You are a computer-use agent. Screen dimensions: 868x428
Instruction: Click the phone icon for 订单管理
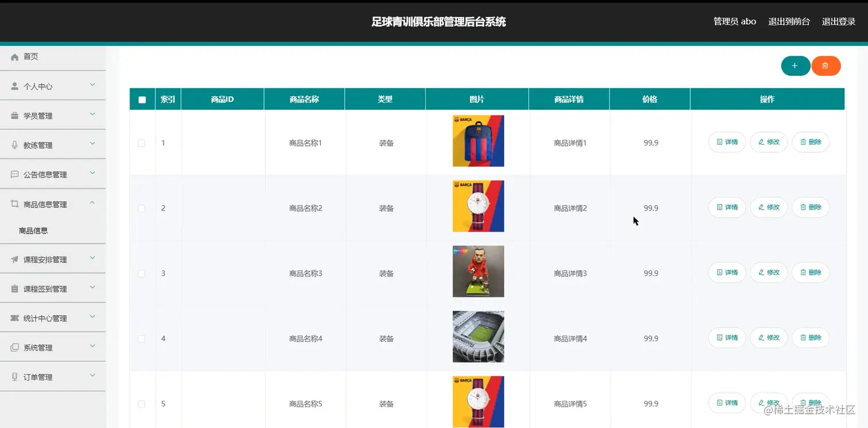15,377
